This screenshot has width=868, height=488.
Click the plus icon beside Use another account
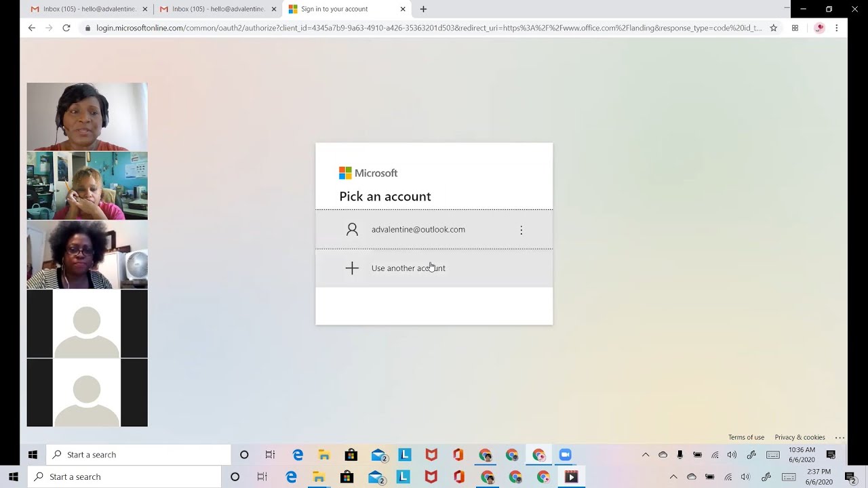tap(352, 268)
